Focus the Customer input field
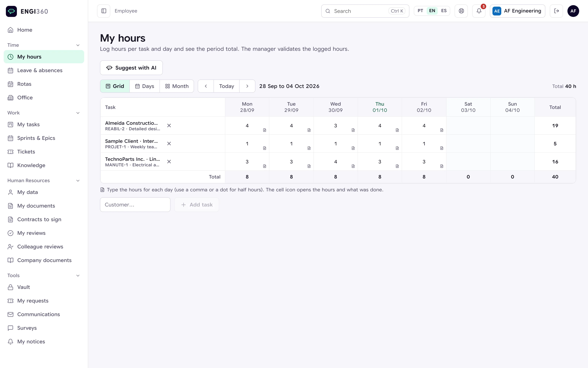Image resolution: width=588 pixels, height=368 pixels. (x=135, y=205)
